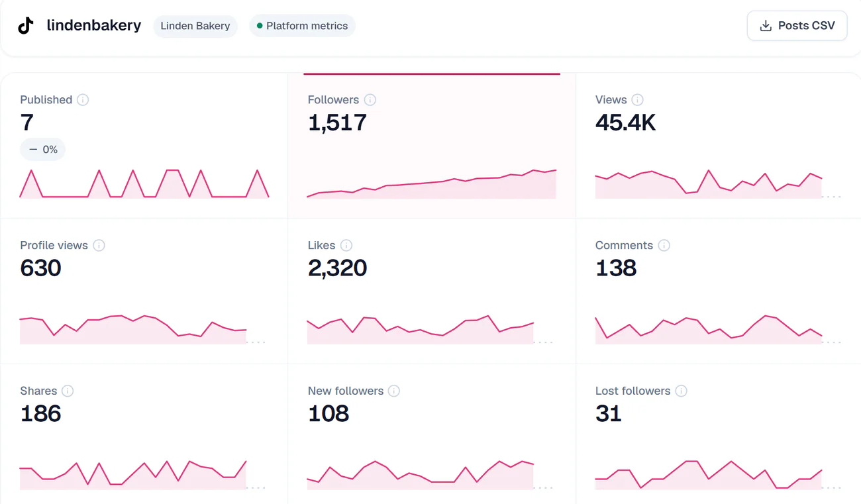Screen dimensions: 861x504
Task: Click the 186 shares value
Action: (x=40, y=414)
